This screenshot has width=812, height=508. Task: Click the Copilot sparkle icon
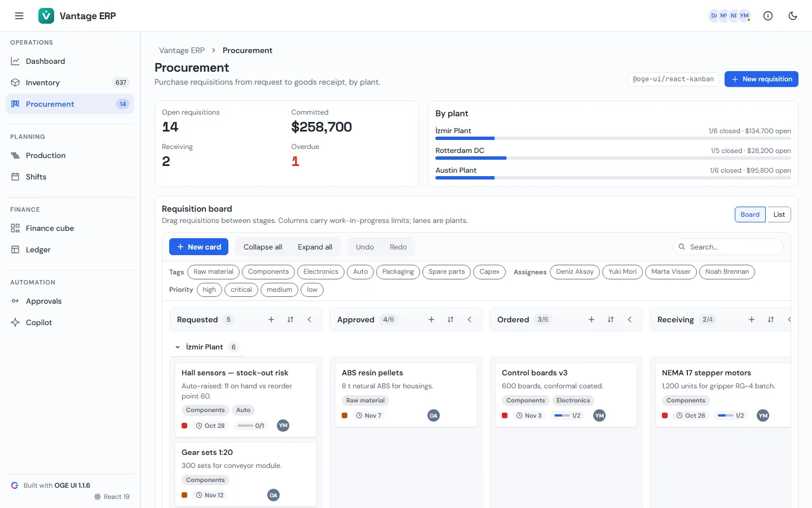[15, 322]
